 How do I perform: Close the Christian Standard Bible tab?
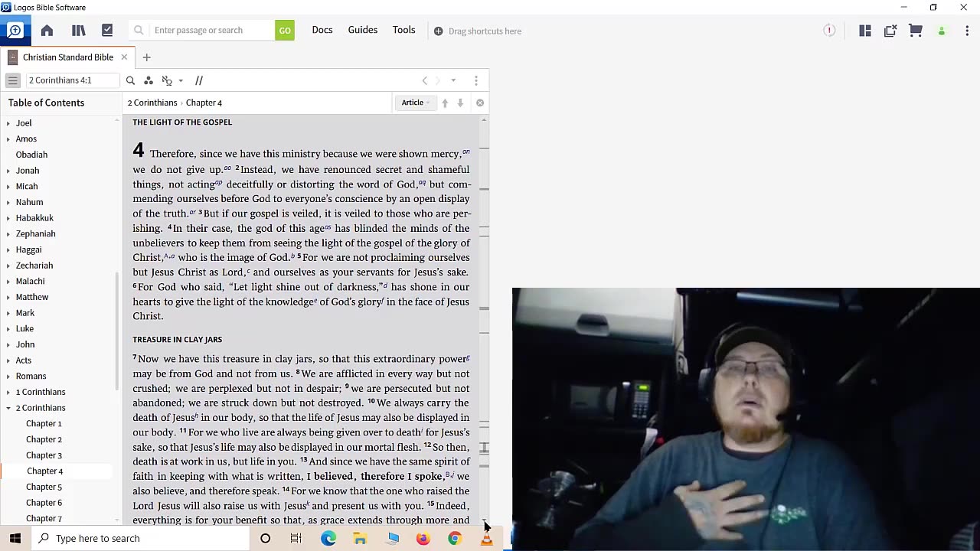[124, 57]
